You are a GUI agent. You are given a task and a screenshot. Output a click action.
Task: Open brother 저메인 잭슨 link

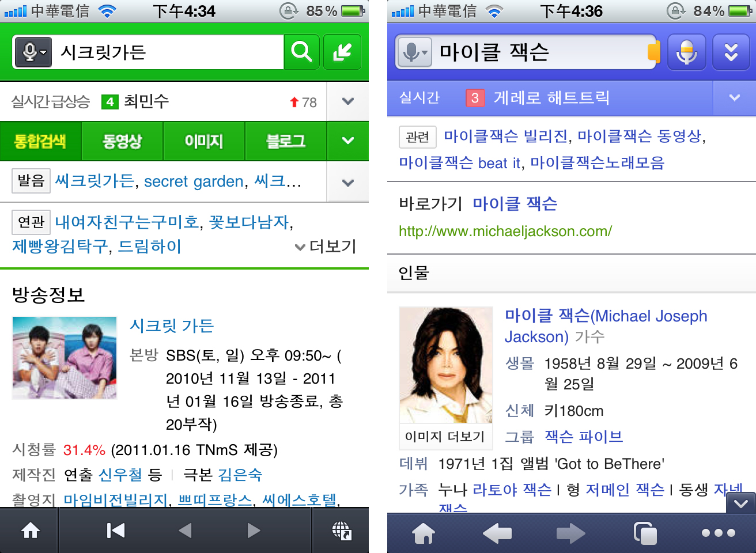[625, 490]
